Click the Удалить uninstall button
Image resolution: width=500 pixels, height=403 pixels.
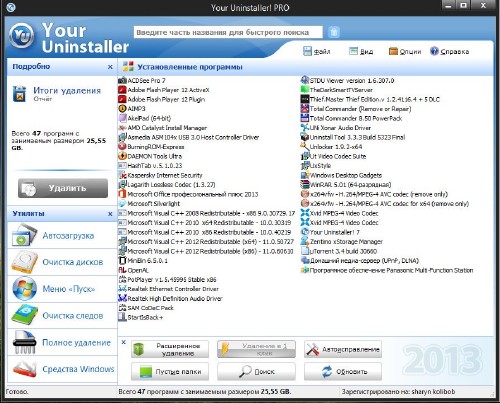click(63, 188)
